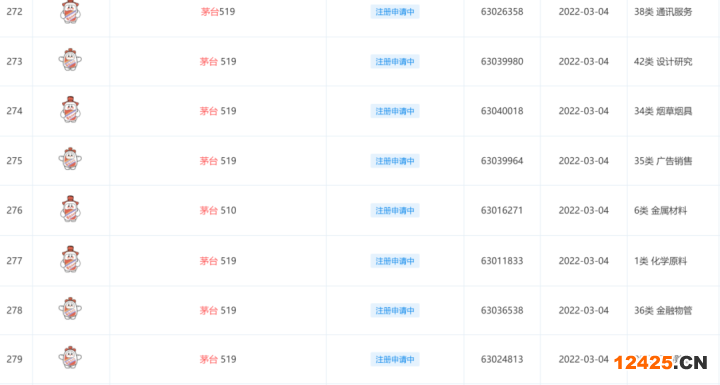View the trademark thumbnail in row 279

click(70, 358)
